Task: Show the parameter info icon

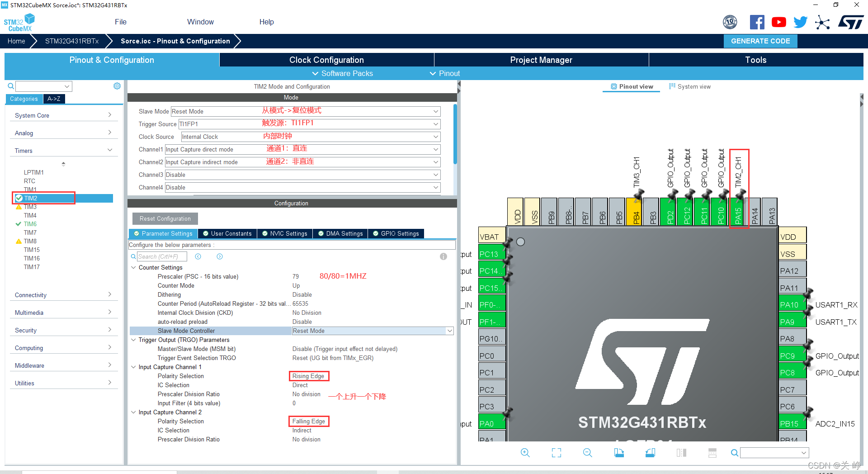Action: pyautogui.click(x=443, y=256)
